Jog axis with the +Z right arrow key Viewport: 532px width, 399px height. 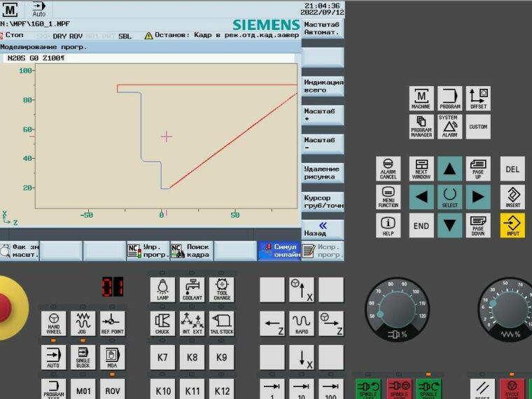tap(331, 323)
